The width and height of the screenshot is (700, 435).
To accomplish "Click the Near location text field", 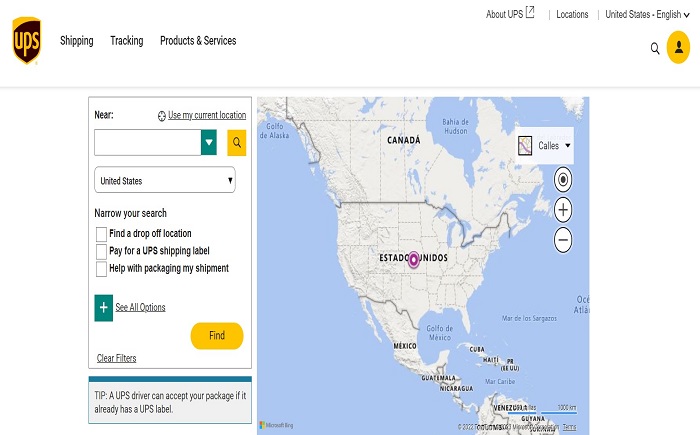I will pos(148,143).
